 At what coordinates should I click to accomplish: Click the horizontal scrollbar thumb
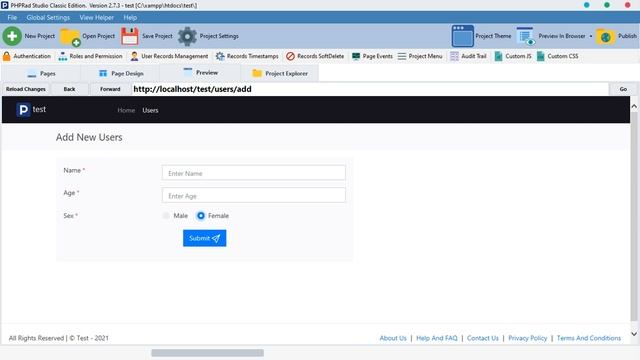tap(207, 353)
